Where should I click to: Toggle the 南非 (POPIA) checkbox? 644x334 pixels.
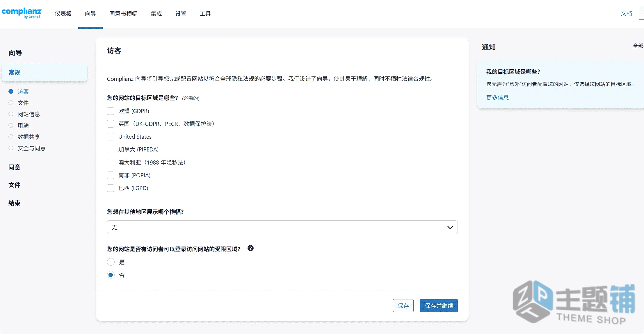pos(111,175)
